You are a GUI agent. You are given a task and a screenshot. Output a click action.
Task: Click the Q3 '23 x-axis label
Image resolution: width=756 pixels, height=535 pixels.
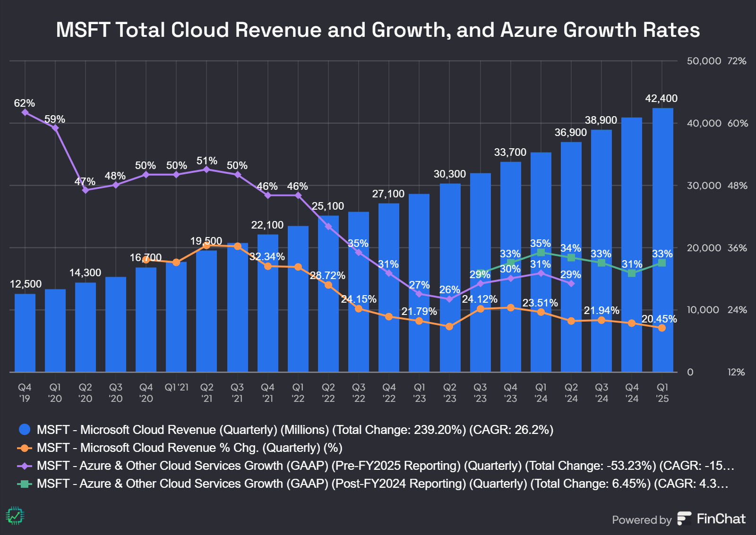[x=480, y=393]
